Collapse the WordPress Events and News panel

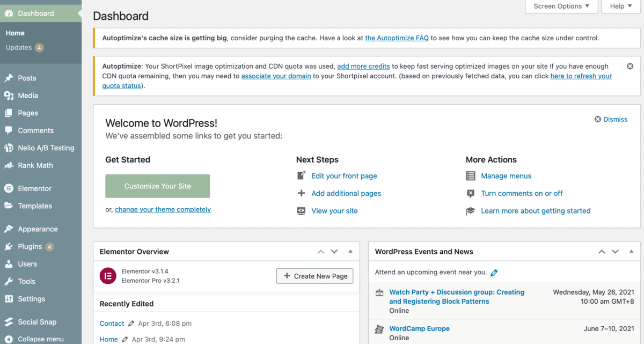tap(631, 251)
